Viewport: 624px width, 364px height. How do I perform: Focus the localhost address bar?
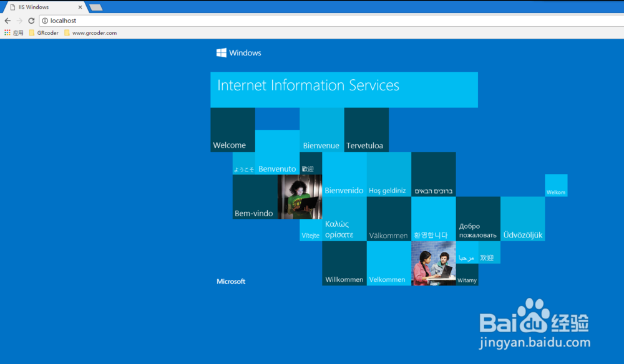(331, 21)
